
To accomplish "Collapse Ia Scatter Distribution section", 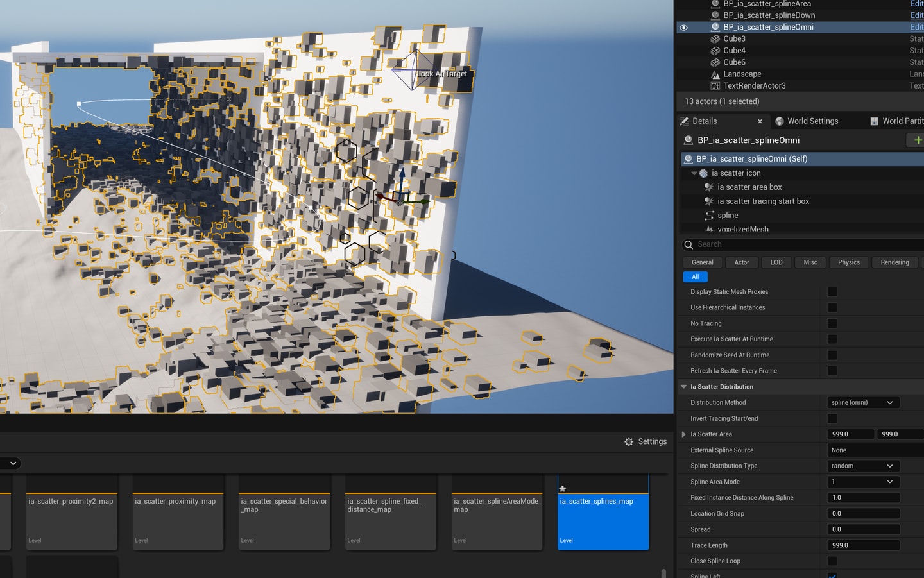I will click(x=683, y=387).
